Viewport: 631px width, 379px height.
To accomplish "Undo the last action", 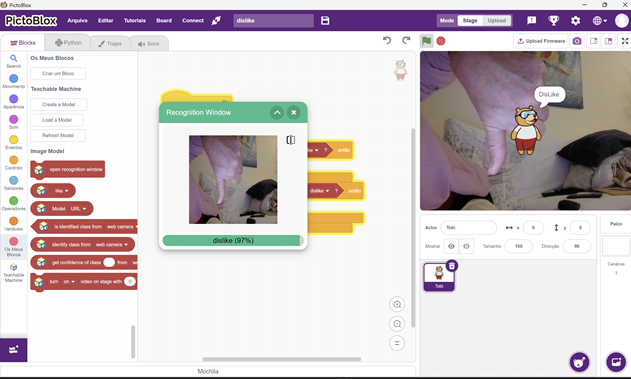I will (387, 40).
